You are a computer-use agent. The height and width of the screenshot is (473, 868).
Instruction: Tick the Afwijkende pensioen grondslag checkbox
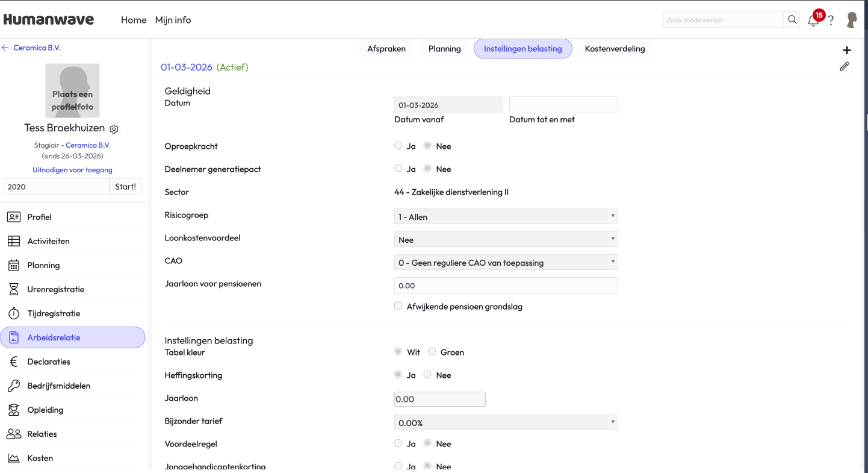tap(398, 306)
